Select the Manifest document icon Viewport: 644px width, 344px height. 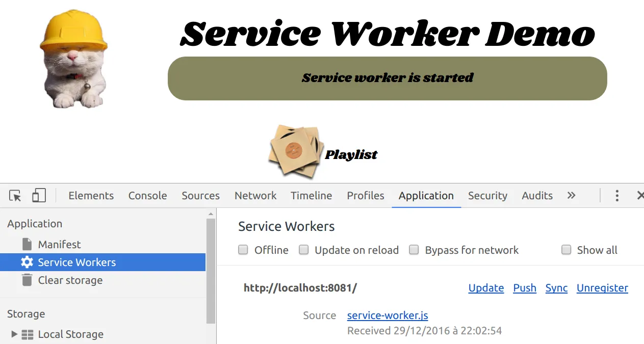tap(27, 245)
